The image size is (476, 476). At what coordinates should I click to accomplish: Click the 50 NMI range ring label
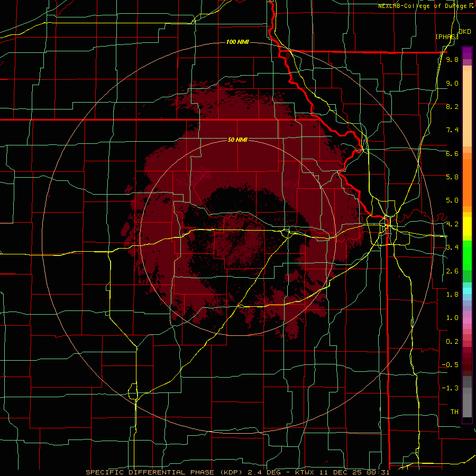click(x=237, y=140)
